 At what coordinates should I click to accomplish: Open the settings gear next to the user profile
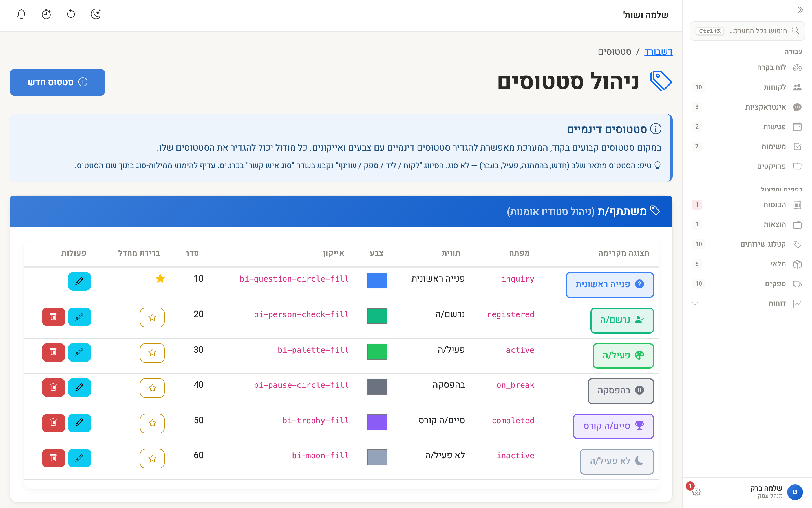tap(696, 492)
